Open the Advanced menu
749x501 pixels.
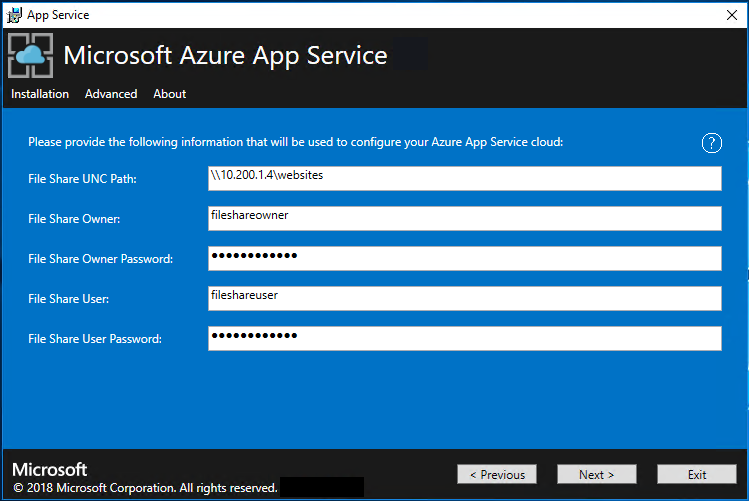click(x=111, y=94)
